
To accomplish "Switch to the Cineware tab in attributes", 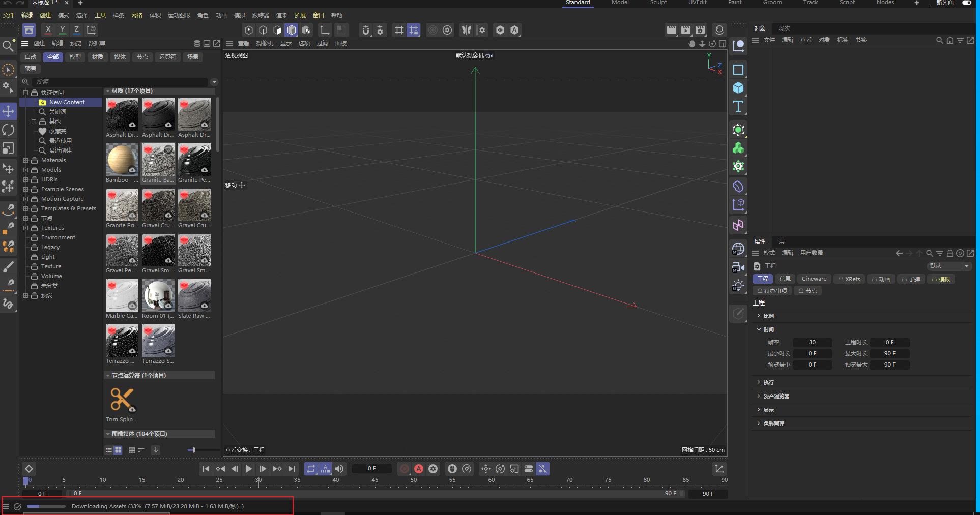I will (814, 279).
